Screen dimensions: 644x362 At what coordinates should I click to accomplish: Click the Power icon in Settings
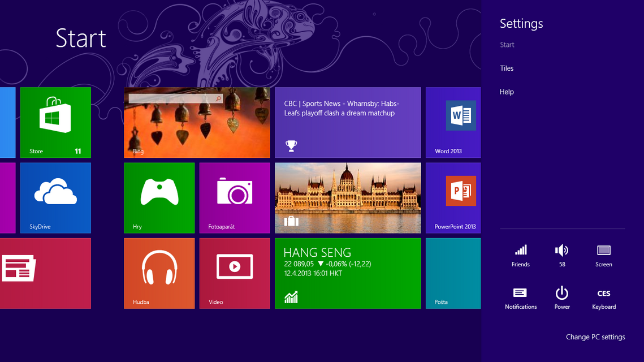coord(561,297)
